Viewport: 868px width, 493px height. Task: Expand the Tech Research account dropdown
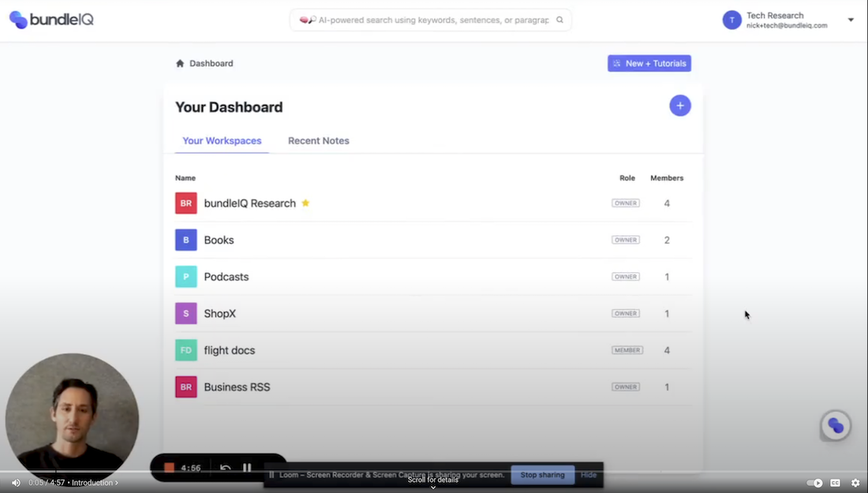pyautogui.click(x=851, y=19)
